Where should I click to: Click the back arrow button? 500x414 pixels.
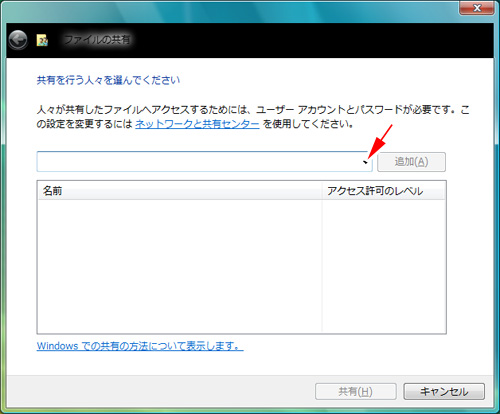coord(18,40)
